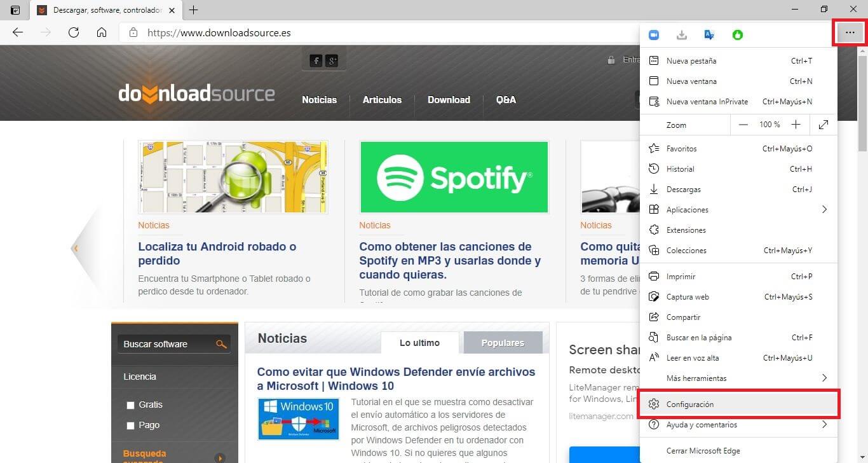Screen dimensions: 868x463
Task: Switch to the Lo ultimo tab
Action: 419,343
